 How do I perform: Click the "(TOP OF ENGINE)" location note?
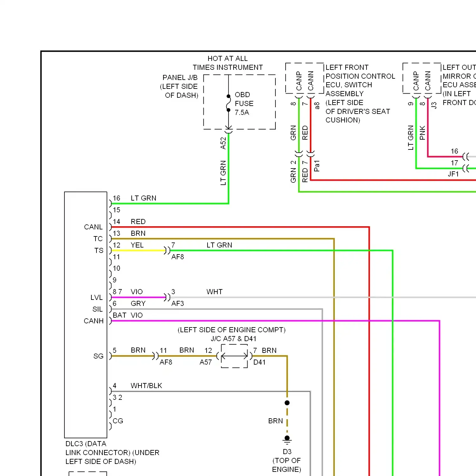[x=287, y=465]
